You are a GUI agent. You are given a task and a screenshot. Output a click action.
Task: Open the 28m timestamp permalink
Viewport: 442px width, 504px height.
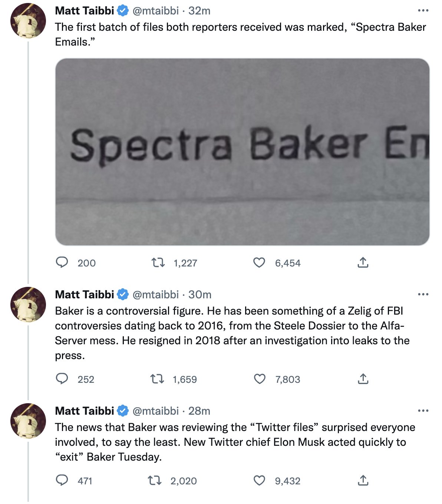pyautogui.click(x=199, y=411)
